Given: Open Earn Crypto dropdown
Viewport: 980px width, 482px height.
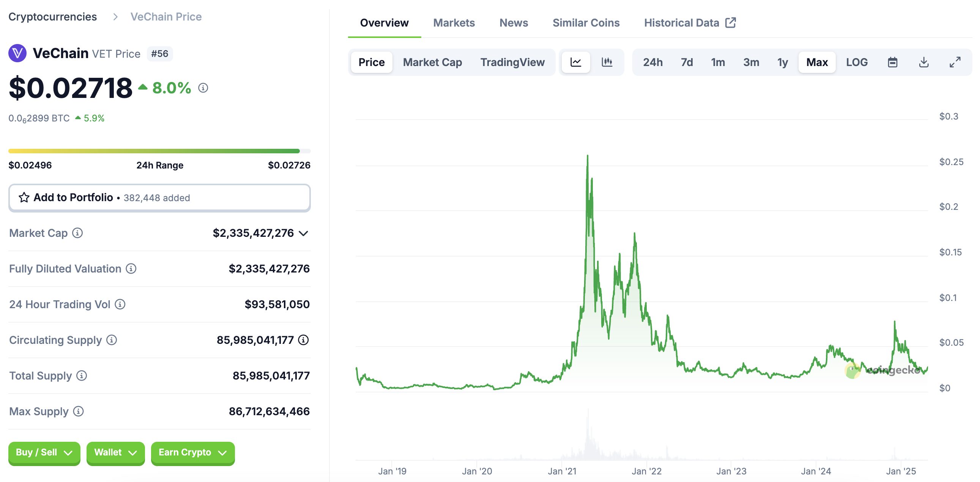Looking at the screenshot, I should tap(192, 453).
